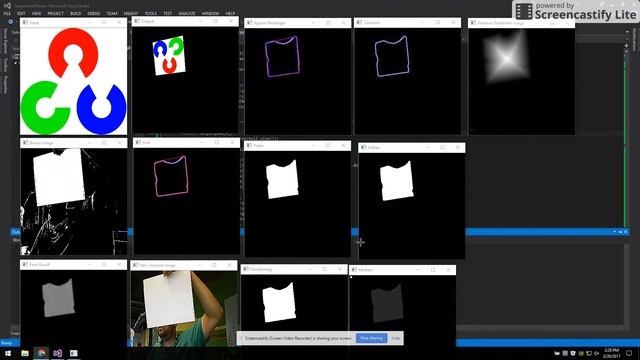Screen dimensions: 640x360
Task: Maximize the Input window
Action: point(104,22)
